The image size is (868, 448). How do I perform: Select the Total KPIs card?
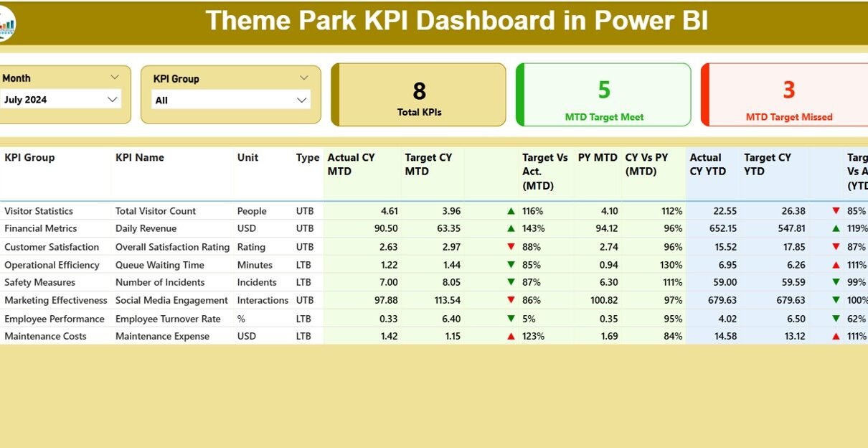(418, 95)
